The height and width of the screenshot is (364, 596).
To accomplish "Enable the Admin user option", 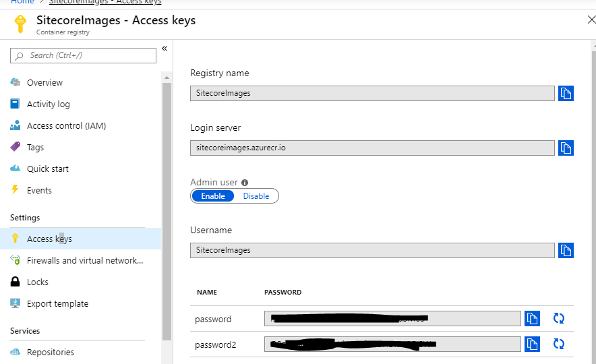I will point(213,196).
